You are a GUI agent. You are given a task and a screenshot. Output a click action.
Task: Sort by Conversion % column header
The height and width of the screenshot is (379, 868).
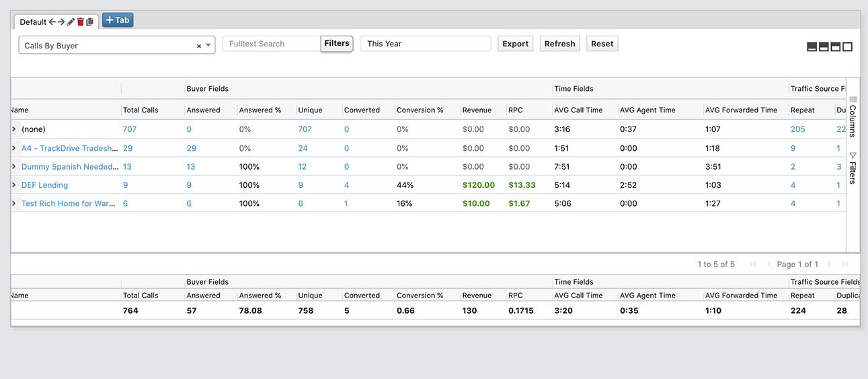(420, 110)
